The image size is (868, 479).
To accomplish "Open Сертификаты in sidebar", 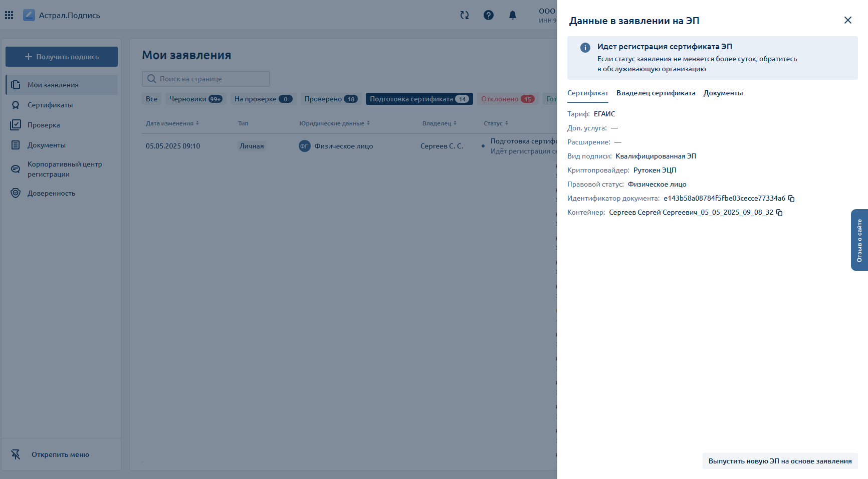I will coord(62,105).
